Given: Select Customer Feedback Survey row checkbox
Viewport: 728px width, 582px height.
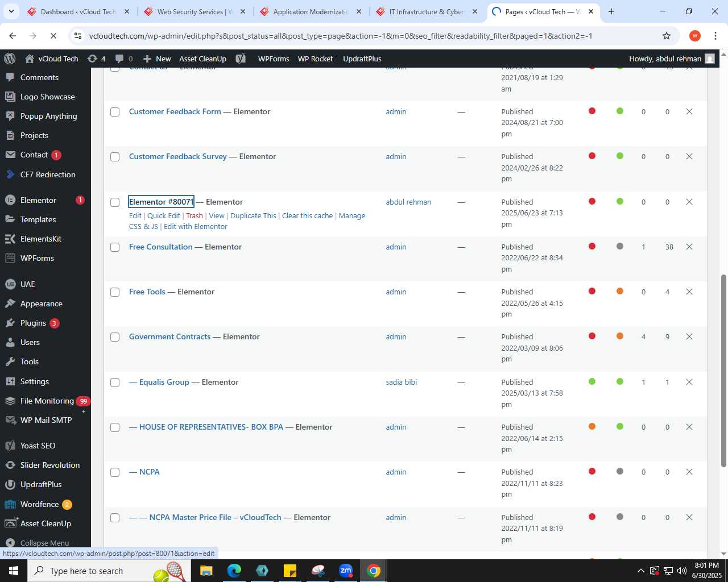Looking at the screenshot, I should point(115,157).
